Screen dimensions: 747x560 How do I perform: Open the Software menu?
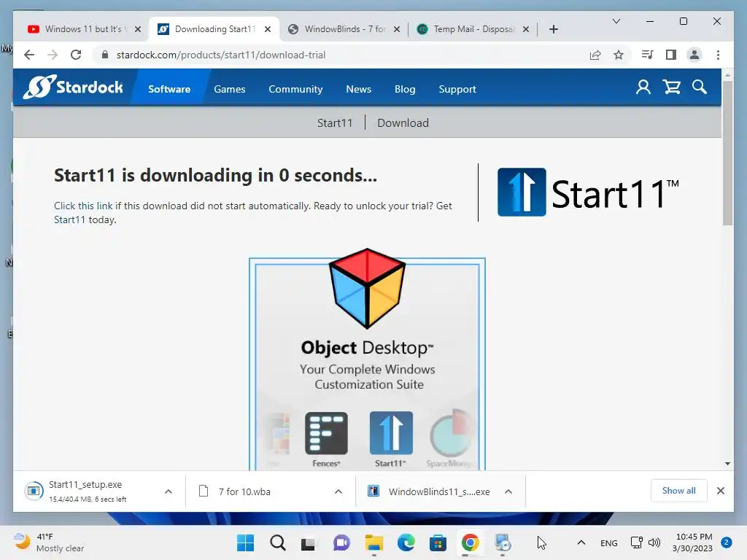click(169, 89)
